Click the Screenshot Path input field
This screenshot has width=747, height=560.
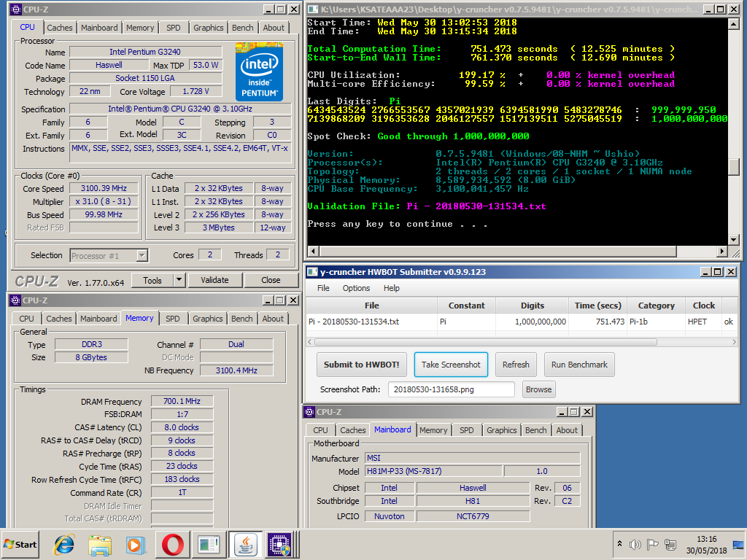[x=451, y=389]
